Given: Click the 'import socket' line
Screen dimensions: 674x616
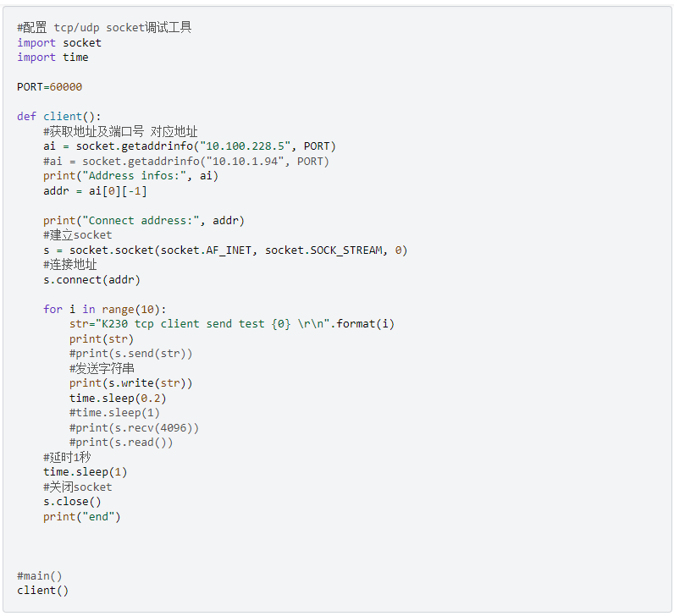Looking at the screenshot, I should [58, 42].
